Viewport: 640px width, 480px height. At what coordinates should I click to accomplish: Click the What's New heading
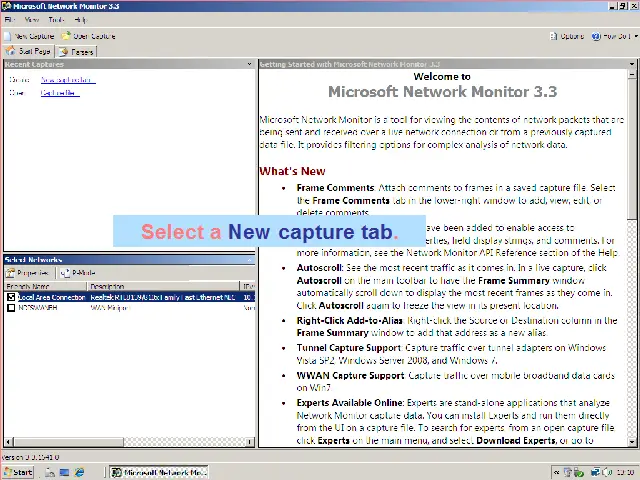coord(292,171)
